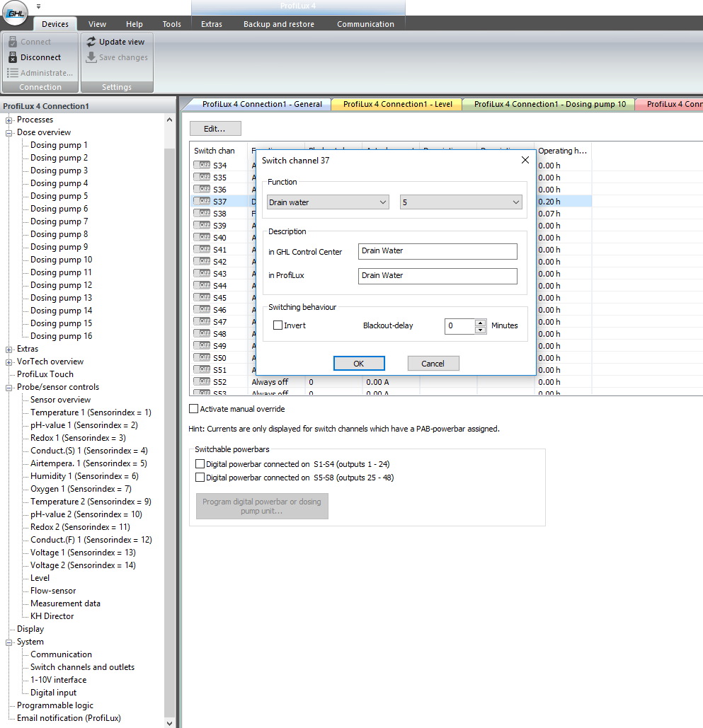
Task: Decrease the Blackout-delay spinner value
Action: click(x=481, y=330)
